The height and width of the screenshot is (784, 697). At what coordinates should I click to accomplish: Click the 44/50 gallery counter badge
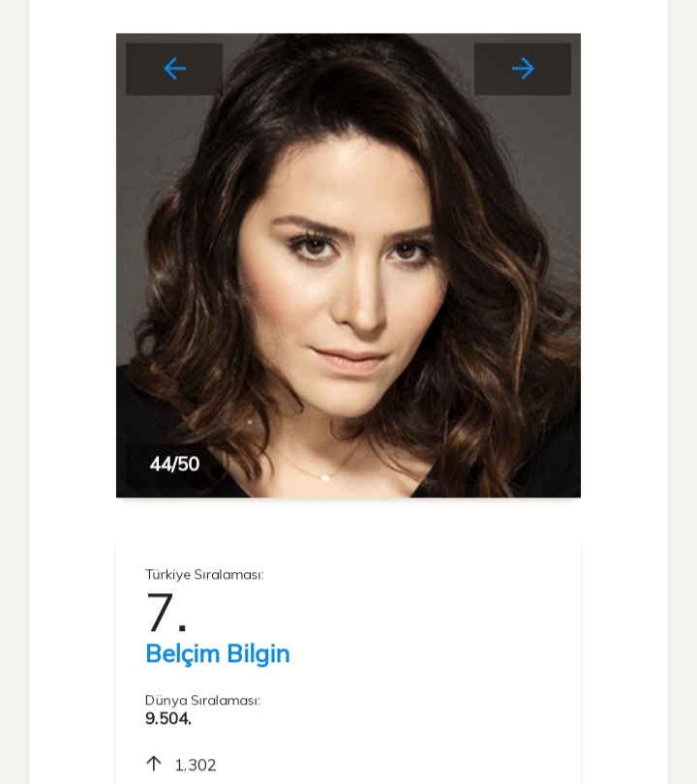[174, 465]
